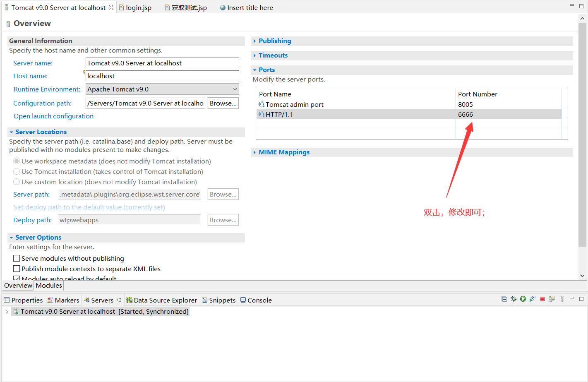
Task: Minimize the editor area
Action: (x=572, y=5)
